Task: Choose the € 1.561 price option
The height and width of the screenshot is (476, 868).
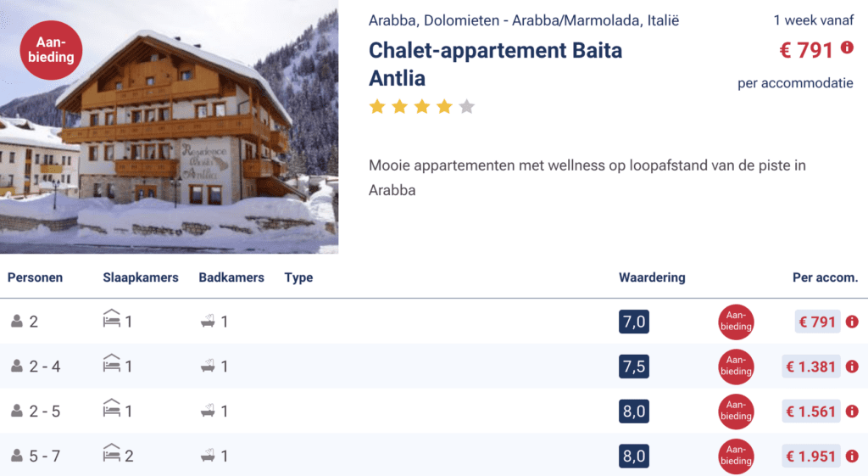Action: tap(811, 412)
